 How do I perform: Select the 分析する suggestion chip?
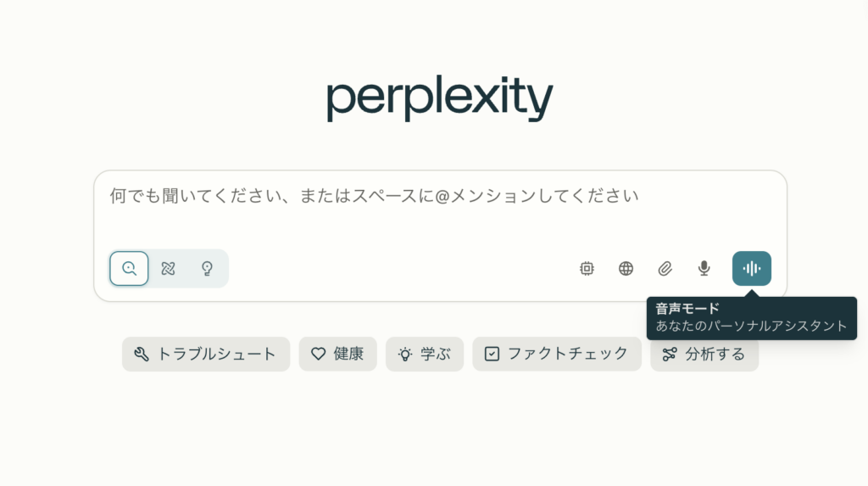tap(704, 354)
